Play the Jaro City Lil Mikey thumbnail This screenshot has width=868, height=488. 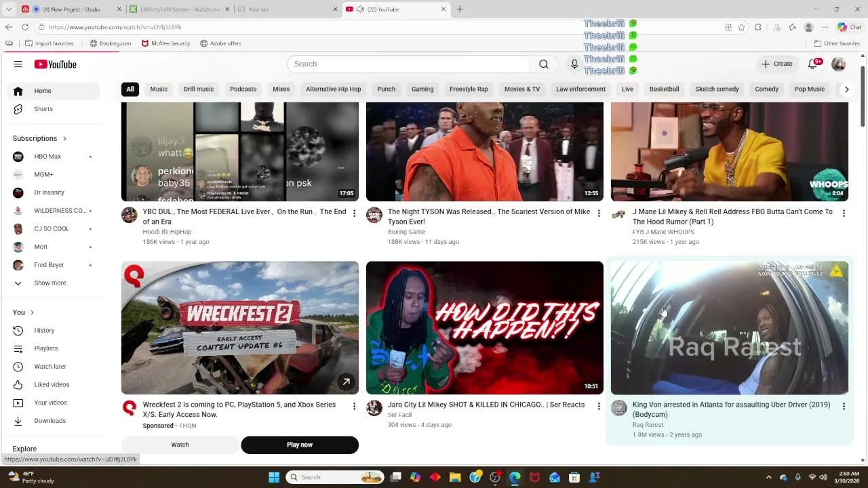tap(485, 328)
